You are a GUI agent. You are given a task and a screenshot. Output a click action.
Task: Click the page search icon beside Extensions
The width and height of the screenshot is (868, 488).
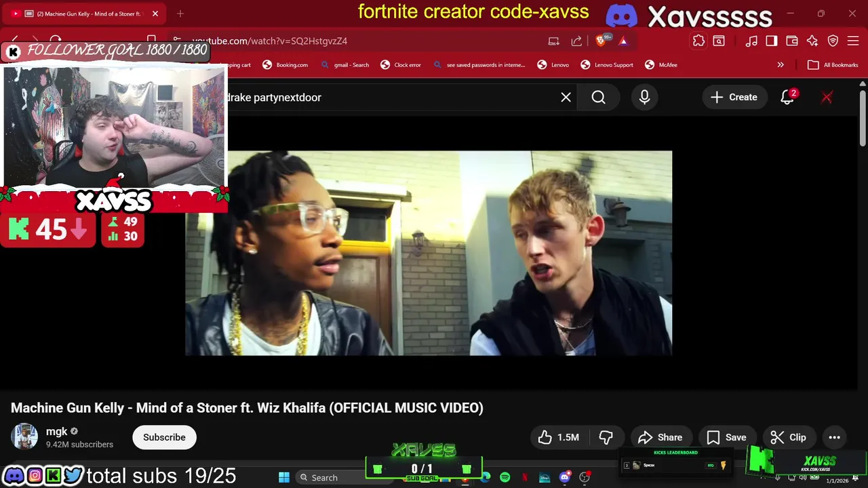[x=719, y=41]
